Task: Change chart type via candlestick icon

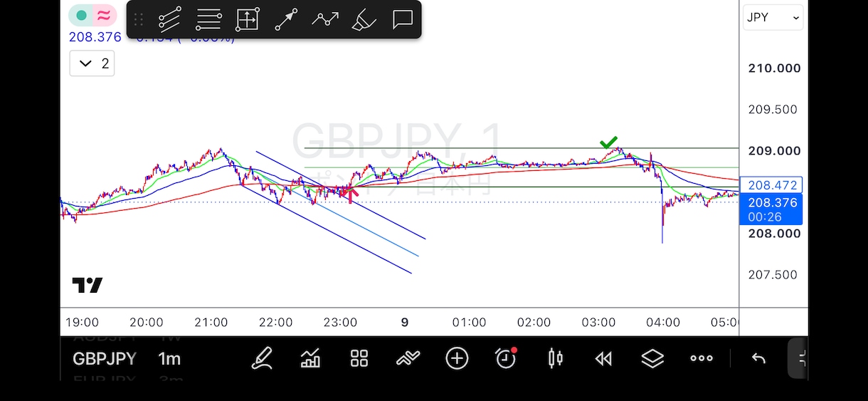Action: point(555,358)
